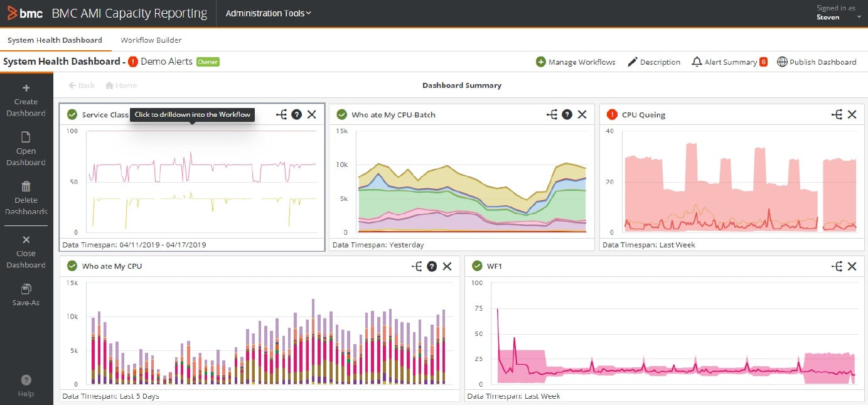Screen dimensions: 868x405
Task: Click the CPU Queing chart
Action: point(733,182)
